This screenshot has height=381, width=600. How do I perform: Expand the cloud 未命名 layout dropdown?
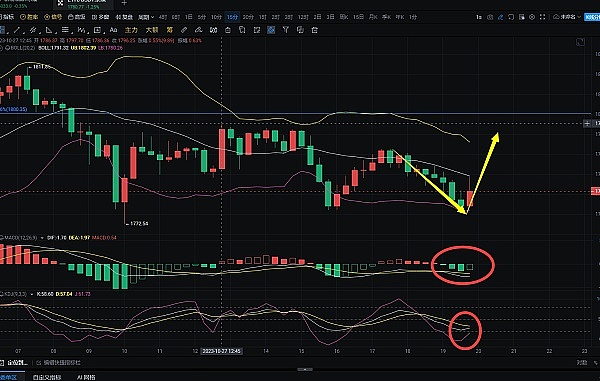[567, 17]
